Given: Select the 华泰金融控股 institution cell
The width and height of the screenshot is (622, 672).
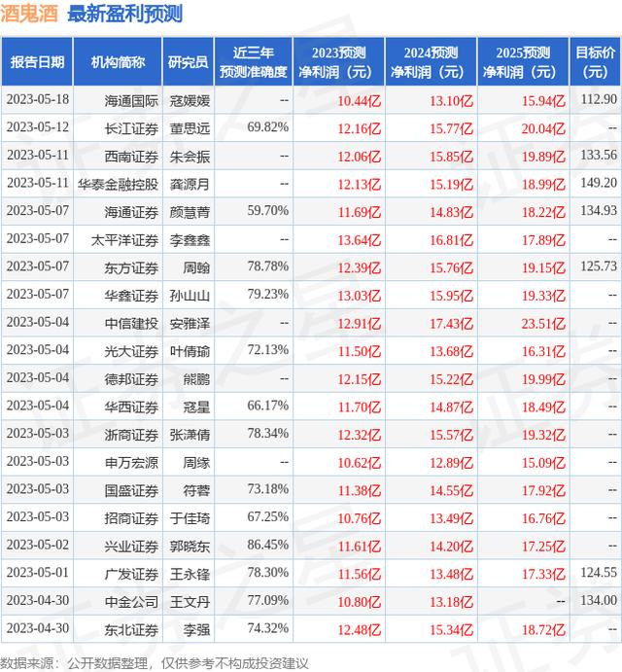Looking at the screenshot, I should [x=118, y=184].
